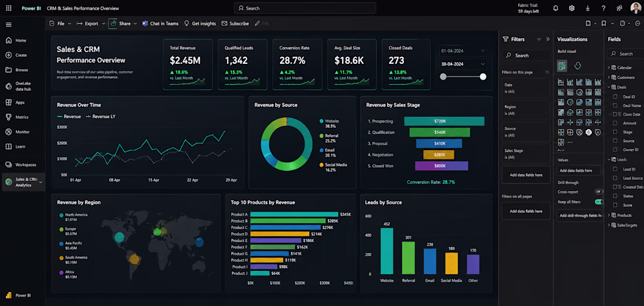Click the Total Revenue KPI card
The image size is (644, 306).
pos(188,64)
